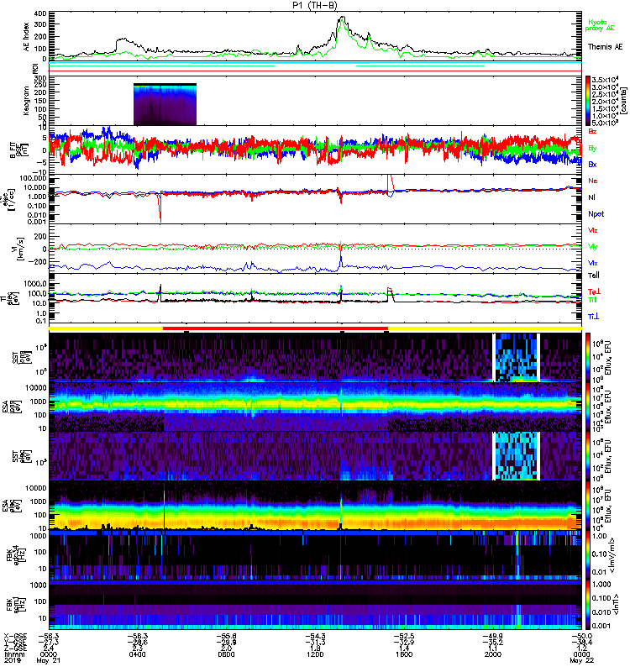Image resolution: width=630 pixels, height=672 pixels.
Task: Click the first yellow segment of the mode bar
Action: tap(107, 328)
